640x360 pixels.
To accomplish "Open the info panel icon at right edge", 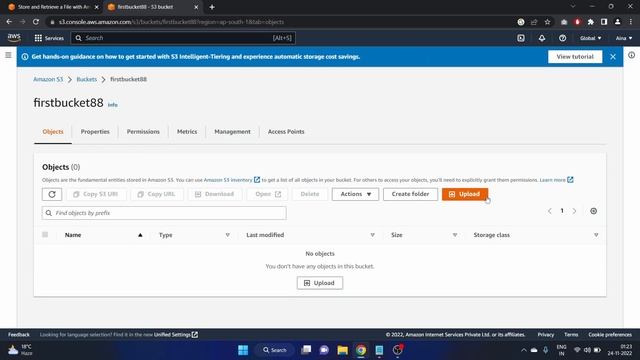I will [631, 55].
